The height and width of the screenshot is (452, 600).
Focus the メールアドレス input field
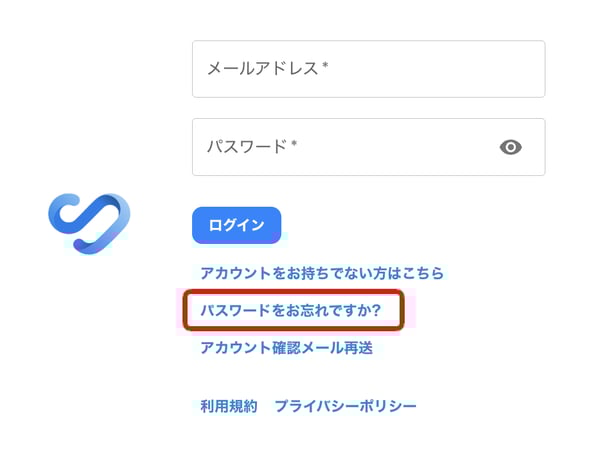[368, 69]
